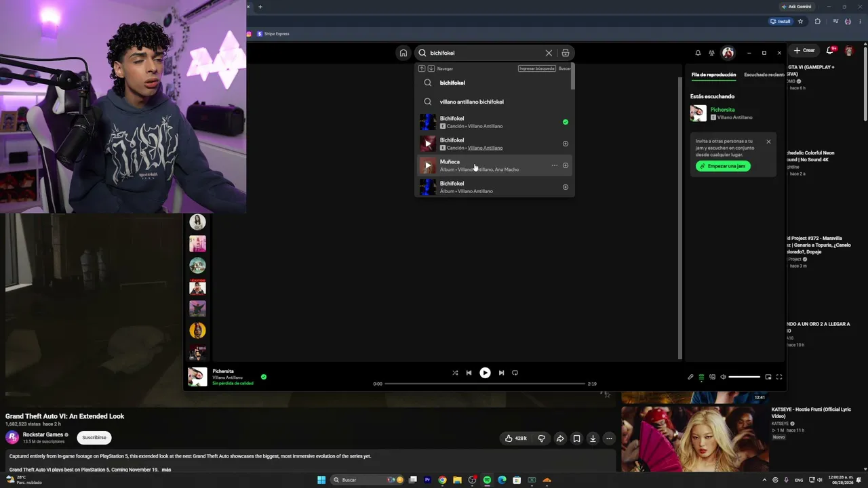Like the YouTube video (428k)
868x488 pixels.
point(516,439)
